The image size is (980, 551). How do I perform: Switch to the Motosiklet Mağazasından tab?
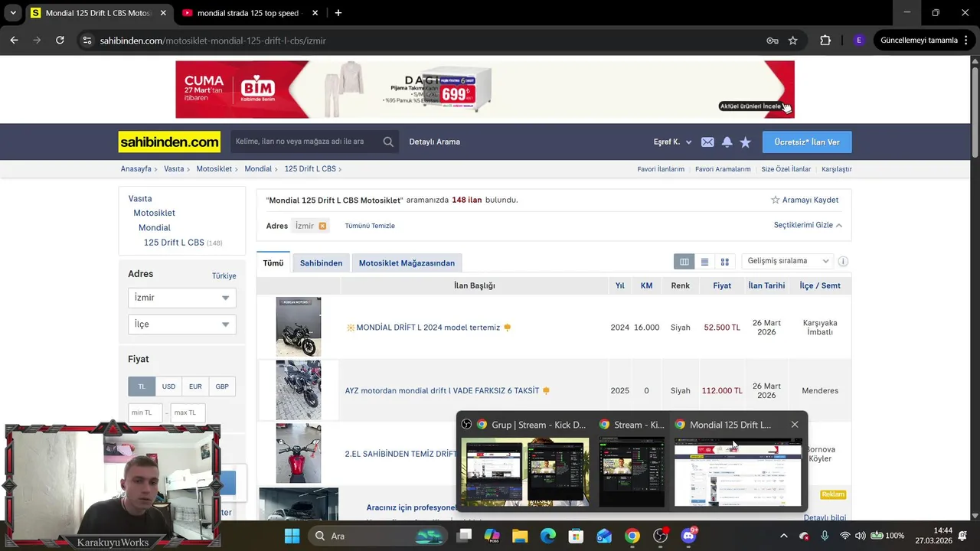[x=407, y=262]
